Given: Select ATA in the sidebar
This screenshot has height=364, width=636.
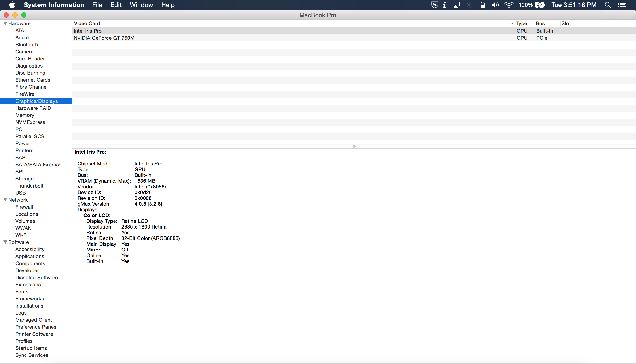Looking at the screenshot, I should tap(19, 30).
